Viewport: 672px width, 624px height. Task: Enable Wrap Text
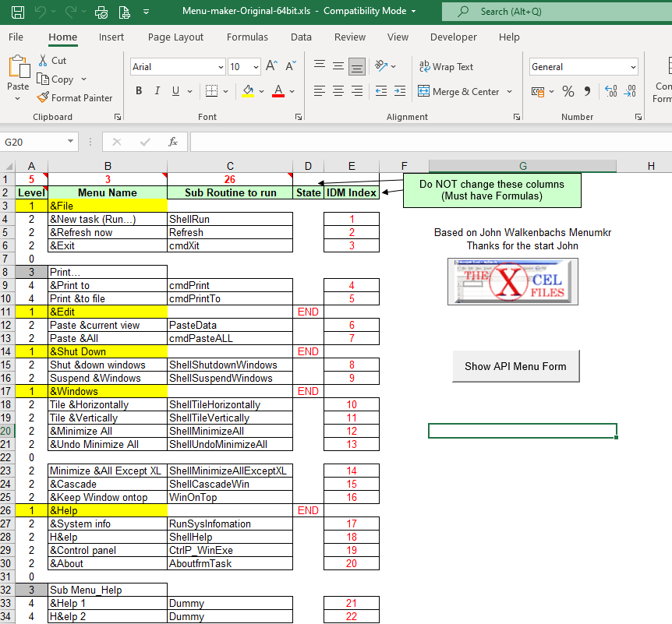(x=446, y=66)
